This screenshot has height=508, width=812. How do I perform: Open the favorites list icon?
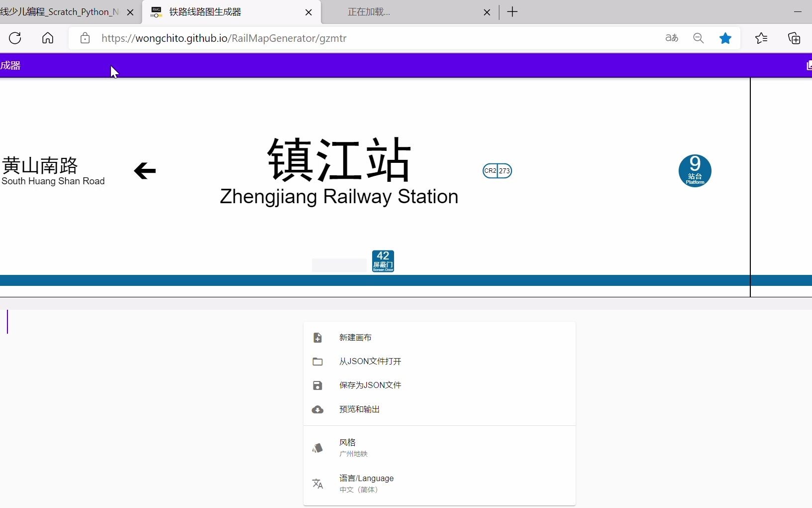pyautogui.click(x=761, y=38)
